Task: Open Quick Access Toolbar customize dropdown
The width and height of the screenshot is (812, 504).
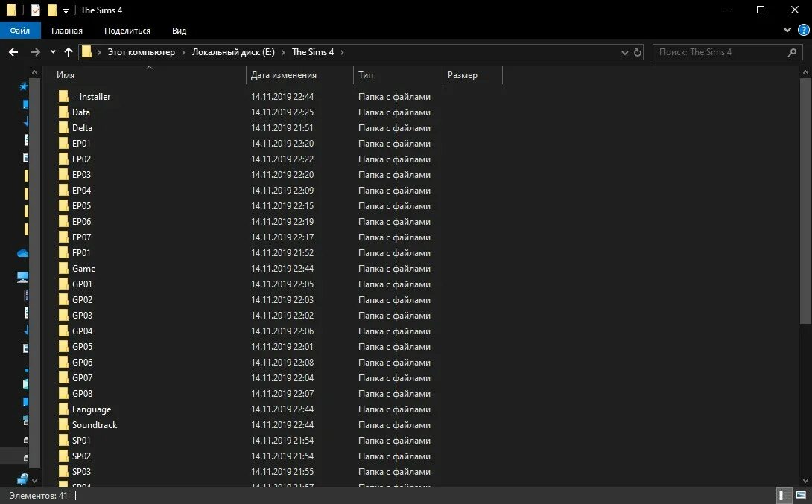Action: tap(66, 11)
